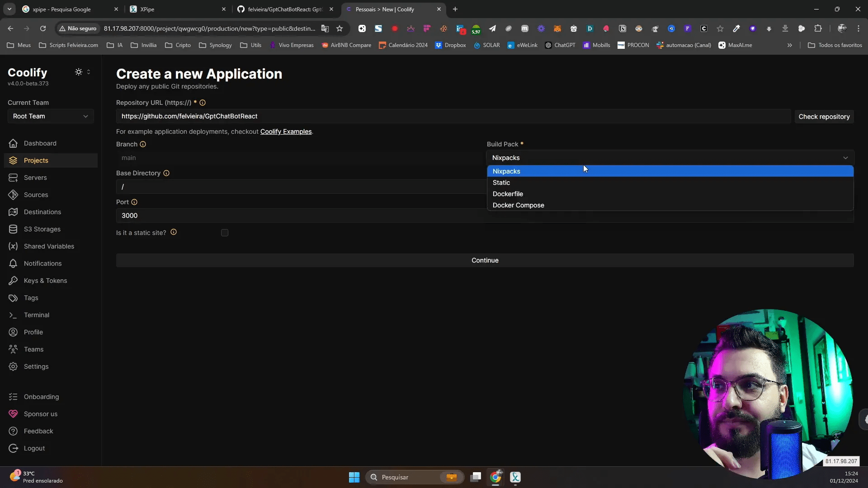Image resolution: width=868 pixels, height=488 pixels.
Task: Focus the Repository URL input field
Action: (453, 116)
